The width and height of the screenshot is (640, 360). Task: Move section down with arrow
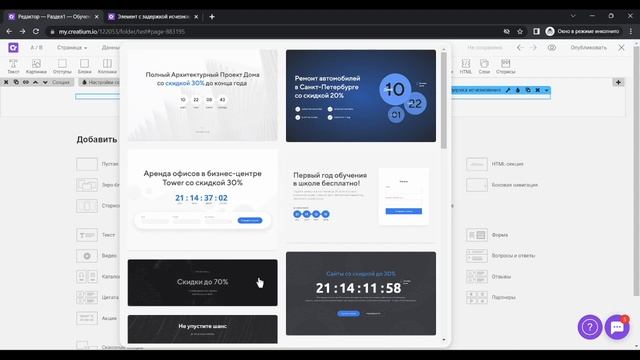tap(45, 82)
